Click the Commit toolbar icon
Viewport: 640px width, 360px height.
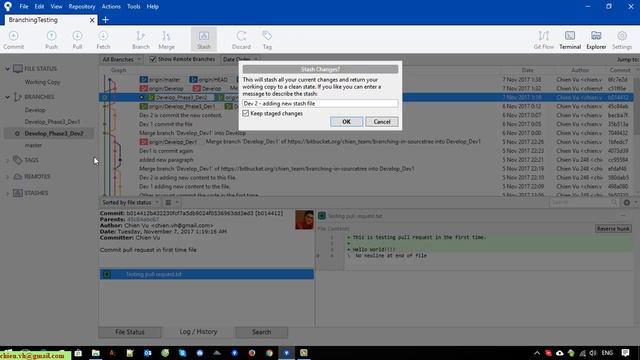tap(13, 40)
